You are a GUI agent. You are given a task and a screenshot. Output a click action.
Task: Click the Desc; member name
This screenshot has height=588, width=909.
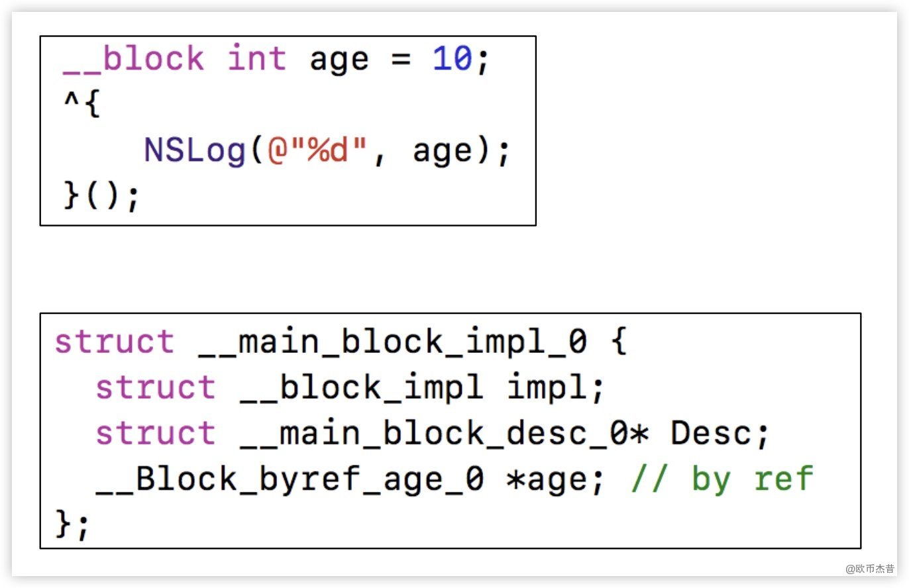tap(720, 434)
